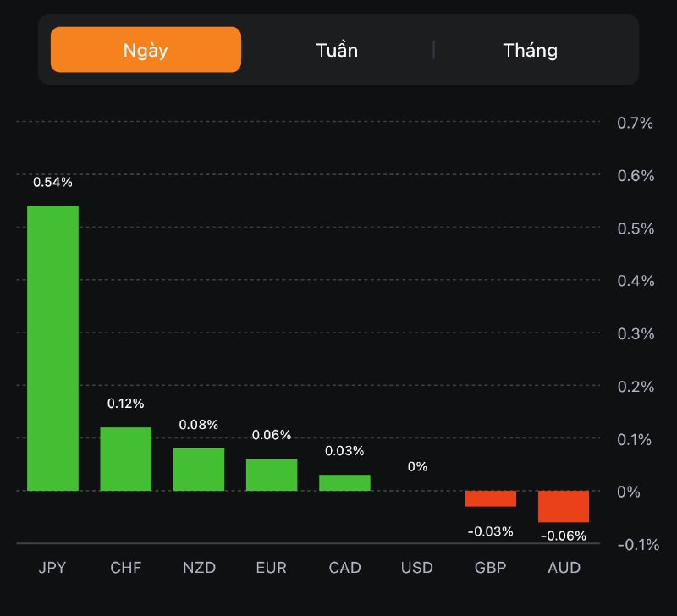
Task: Select the red AUD bar
Action: coord(564,506)
